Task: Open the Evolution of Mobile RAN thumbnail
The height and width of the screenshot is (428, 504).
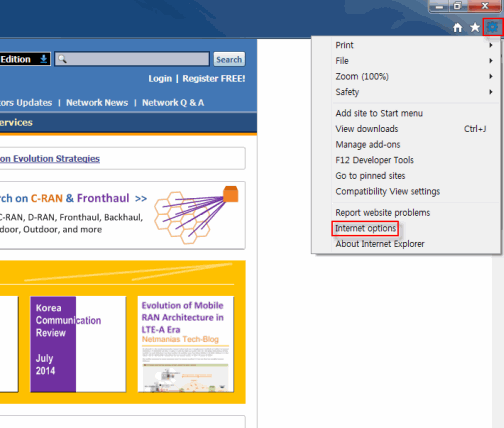Action: point(186,344)
